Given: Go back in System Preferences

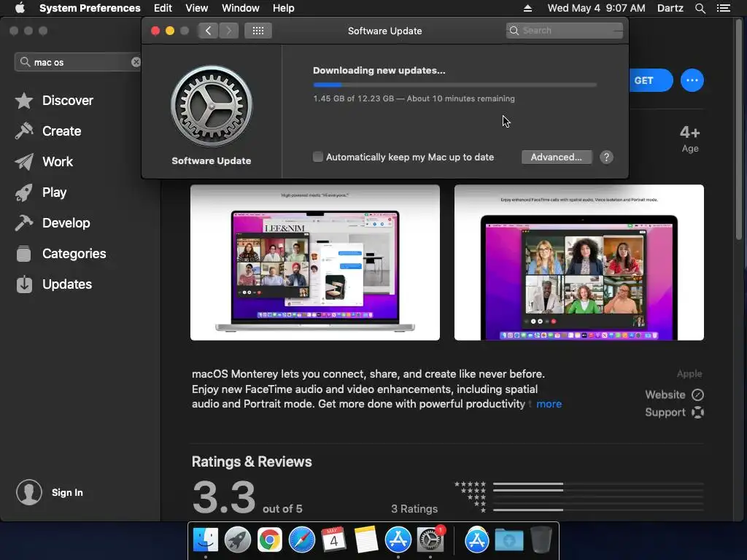Looking at the screenshot, I should coord(208,31).
